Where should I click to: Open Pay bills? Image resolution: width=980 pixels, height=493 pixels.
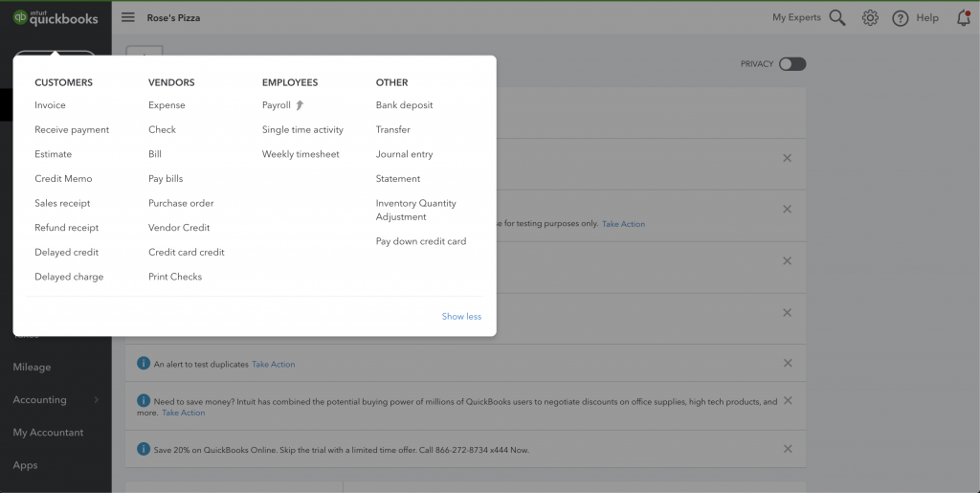click(x=166, y=178)
